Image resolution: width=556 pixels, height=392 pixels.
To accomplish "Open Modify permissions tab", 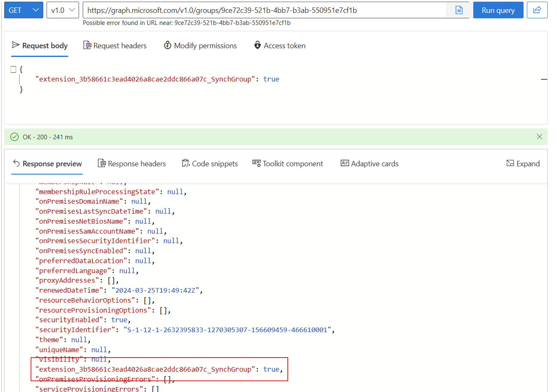I will coord(200,46).
